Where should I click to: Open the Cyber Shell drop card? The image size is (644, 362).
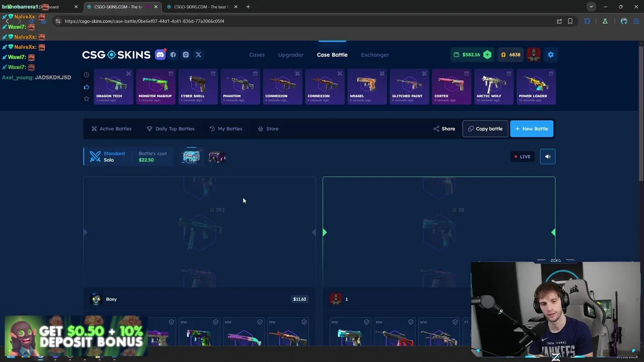coord(198,86)
